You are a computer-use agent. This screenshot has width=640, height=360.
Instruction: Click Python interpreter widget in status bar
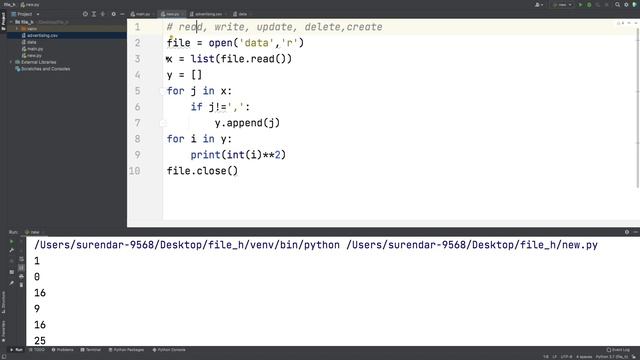point(611,357)
